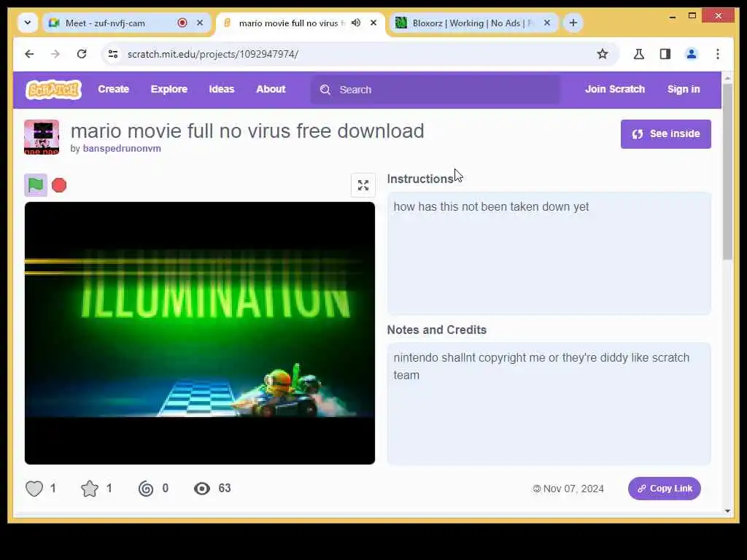This screenshot has width=747, height=560.
Task: Click the Nov 07, 2024 date
Action: [573, 489]
